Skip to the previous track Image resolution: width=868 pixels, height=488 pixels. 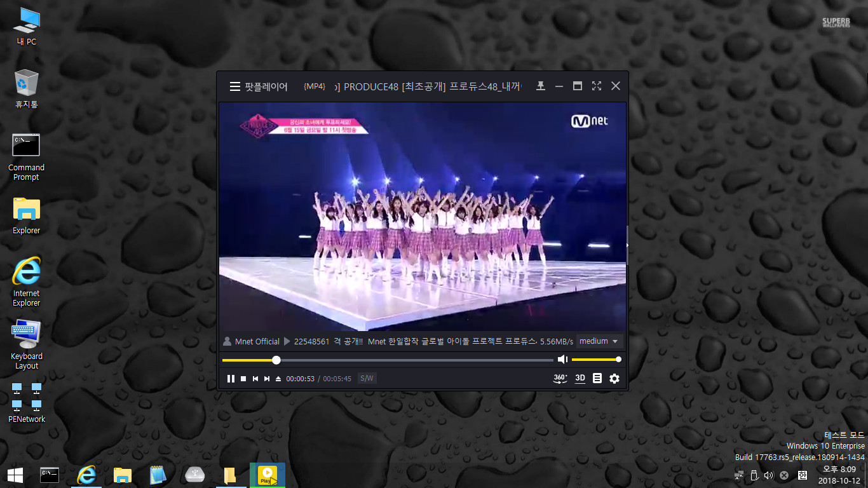(x=255, y=379)
